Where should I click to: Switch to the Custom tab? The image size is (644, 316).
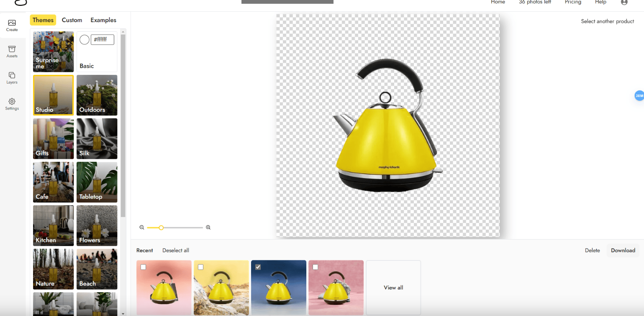(x=72, y=20)
